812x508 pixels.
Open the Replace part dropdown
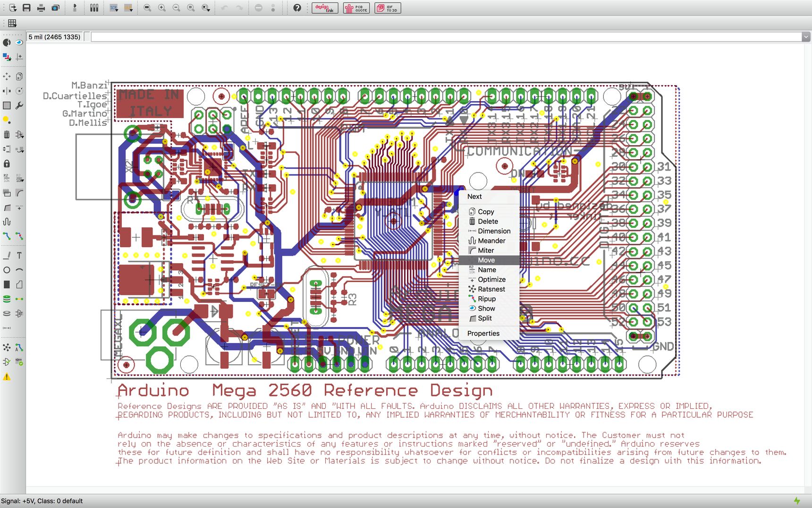pos(19,149)
